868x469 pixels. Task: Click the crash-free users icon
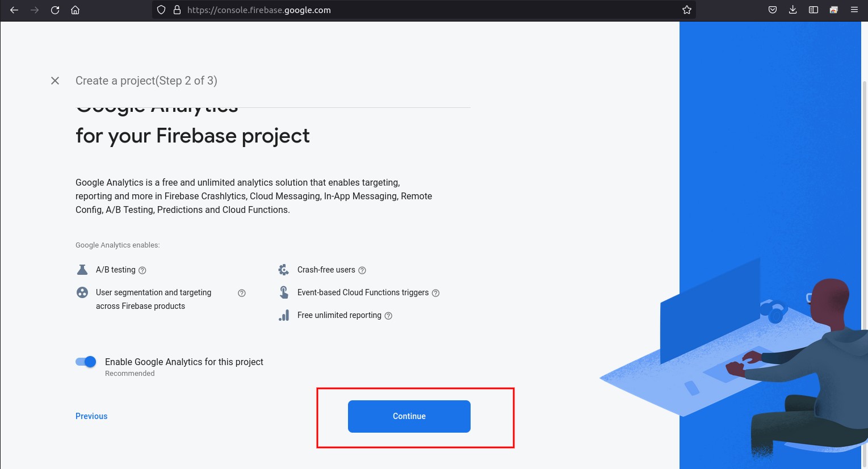tap(283, 270)
